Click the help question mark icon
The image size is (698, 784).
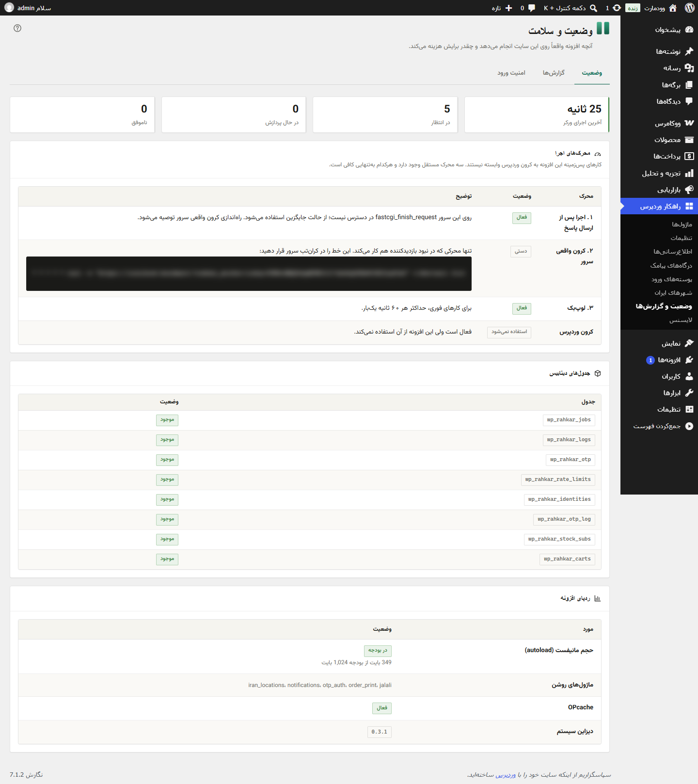pos(17,28)
